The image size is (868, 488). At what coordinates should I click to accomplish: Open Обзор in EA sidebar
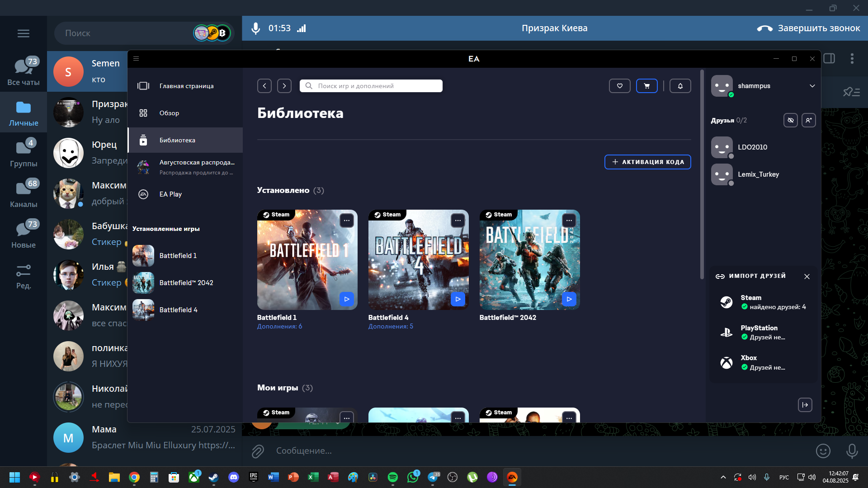185,113
